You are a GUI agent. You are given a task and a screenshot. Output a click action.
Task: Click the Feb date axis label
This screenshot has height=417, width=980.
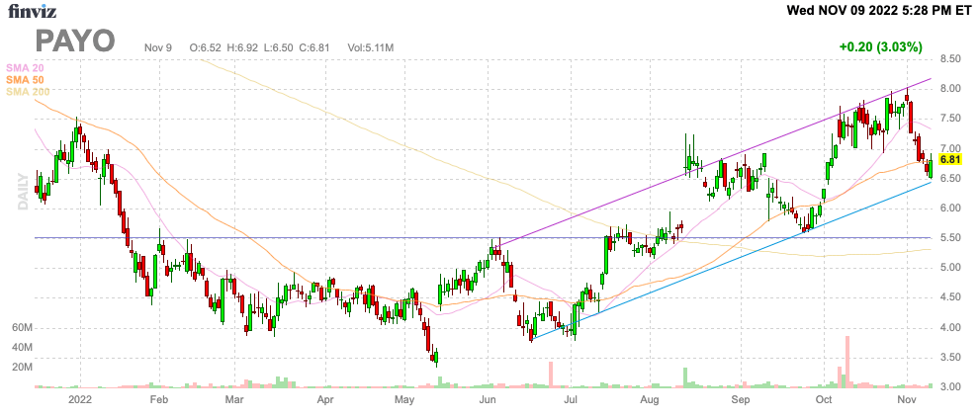click(159, 398)
